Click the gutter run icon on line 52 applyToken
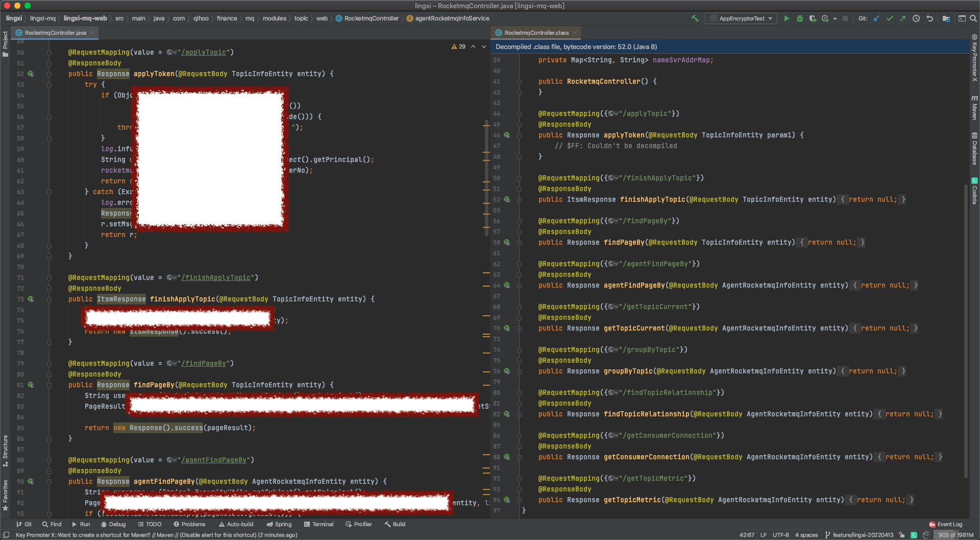The width and height of the screenshot is (980, 540). coord(31,74)
